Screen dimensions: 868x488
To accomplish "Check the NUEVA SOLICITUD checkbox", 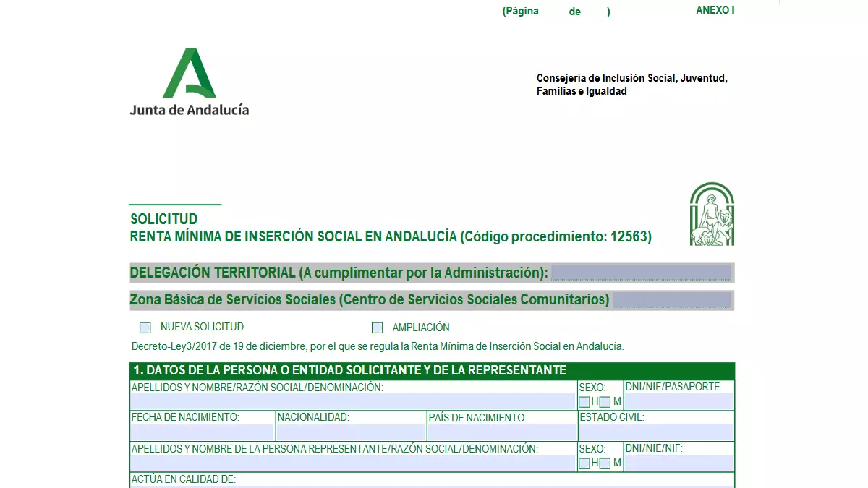I will 145,328.
